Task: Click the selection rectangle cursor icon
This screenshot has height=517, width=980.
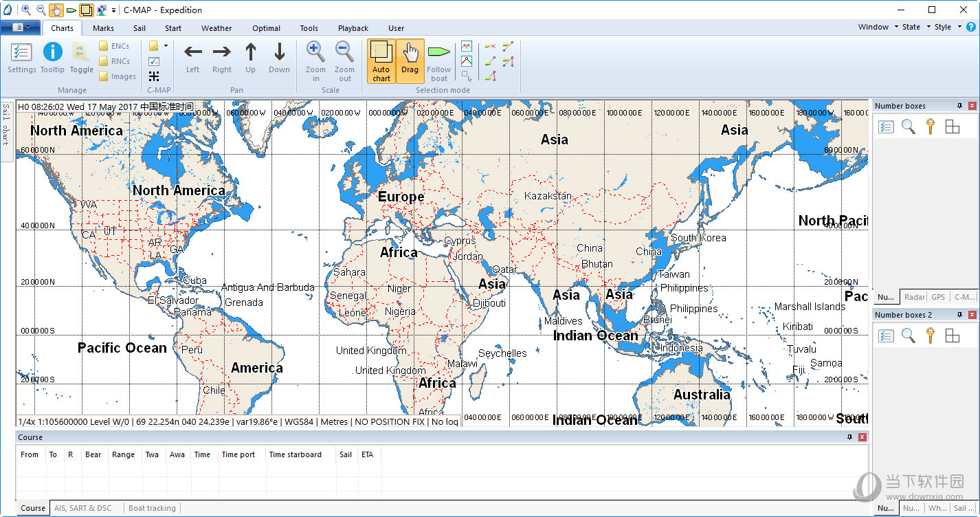Action: tap(467, 76)
